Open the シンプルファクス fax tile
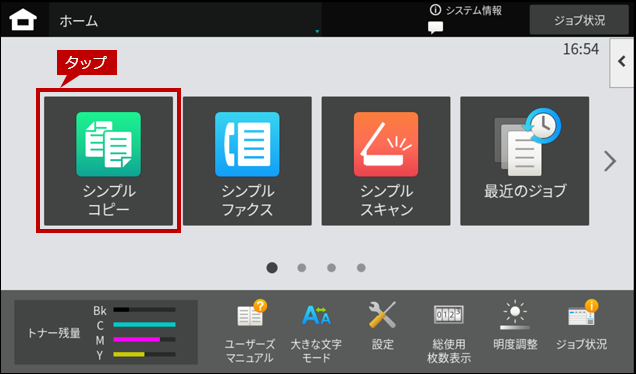 [247, 161]
